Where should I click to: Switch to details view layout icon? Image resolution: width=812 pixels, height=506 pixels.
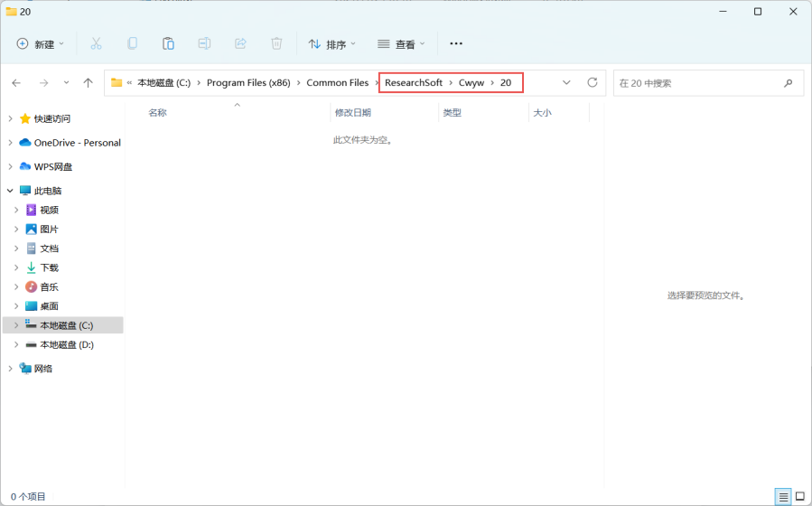[x=783, y=496]
